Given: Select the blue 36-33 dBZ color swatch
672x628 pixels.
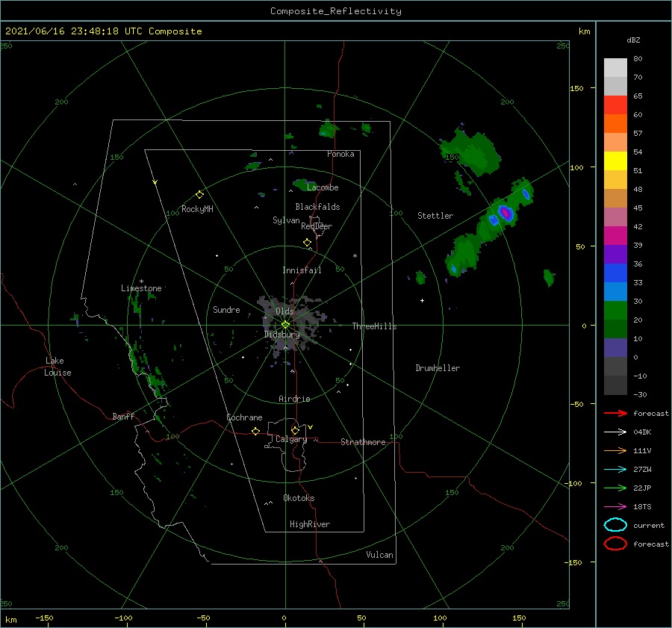Looking at the screenshot, I should 615,273.
